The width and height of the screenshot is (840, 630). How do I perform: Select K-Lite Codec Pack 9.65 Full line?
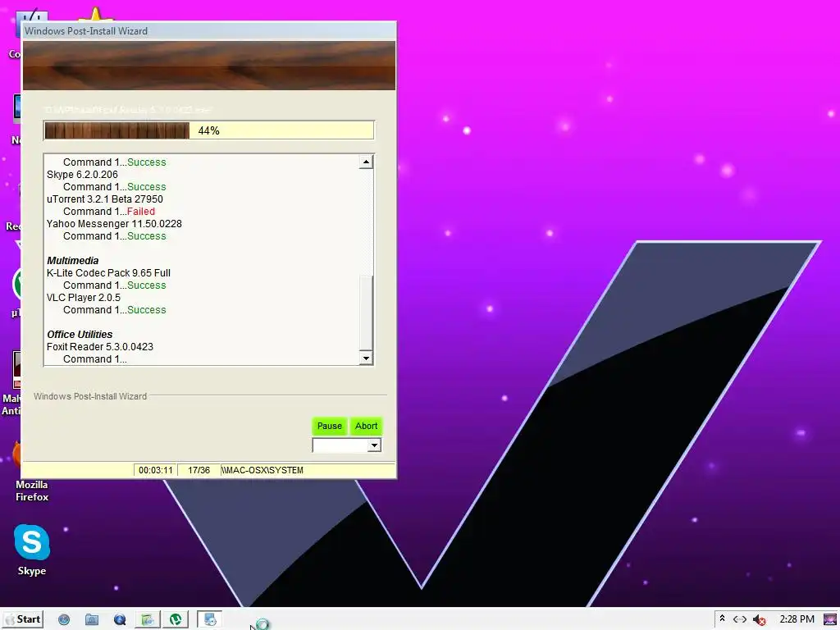[109, 273]
